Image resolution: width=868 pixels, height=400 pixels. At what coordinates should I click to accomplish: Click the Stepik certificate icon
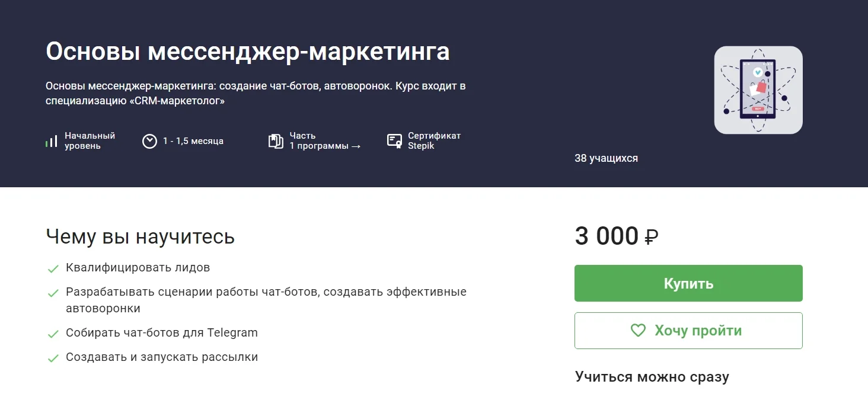tap(394, 141)
